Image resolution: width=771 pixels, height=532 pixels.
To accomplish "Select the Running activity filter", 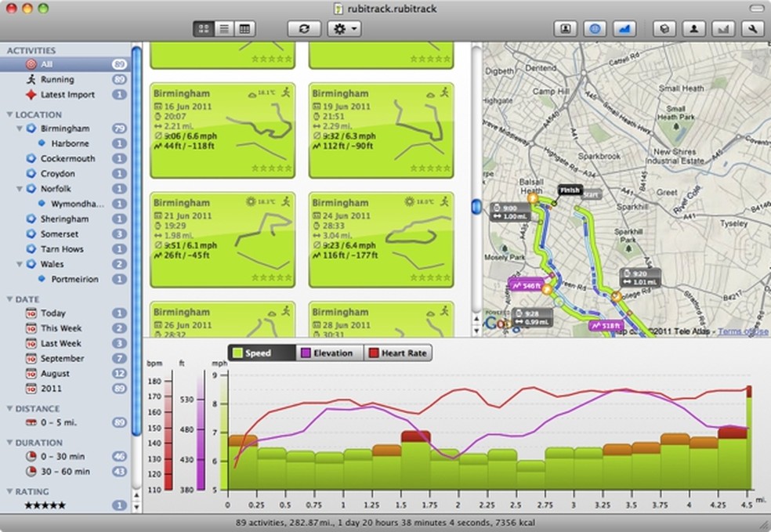I will tap(57, 79).
